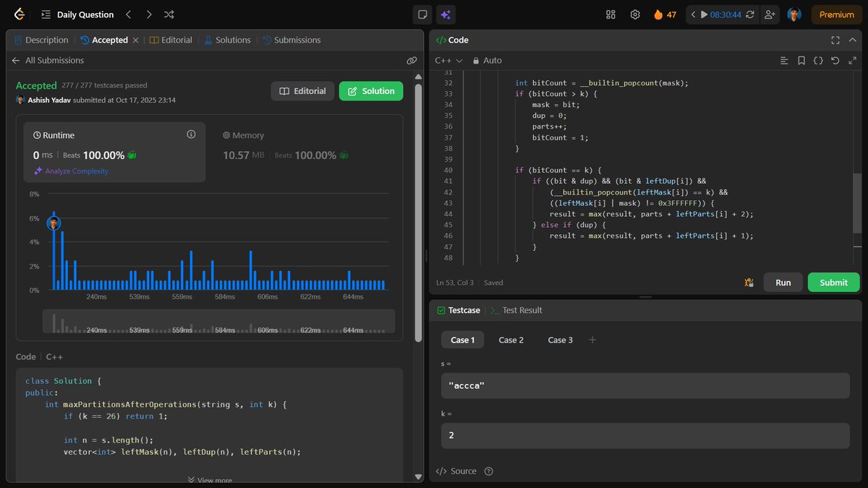
Task: Invite a collaborator icon
Action: click(769, 14)
